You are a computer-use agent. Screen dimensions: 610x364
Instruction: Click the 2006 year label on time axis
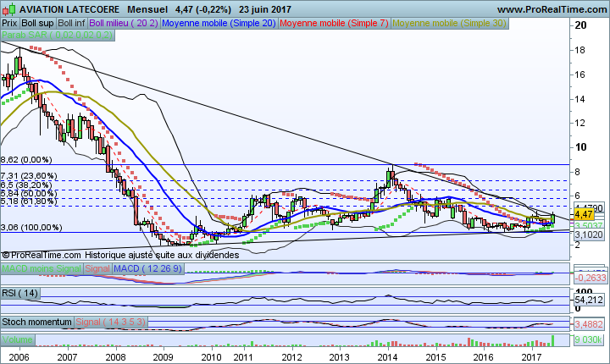tap(19, 357)
